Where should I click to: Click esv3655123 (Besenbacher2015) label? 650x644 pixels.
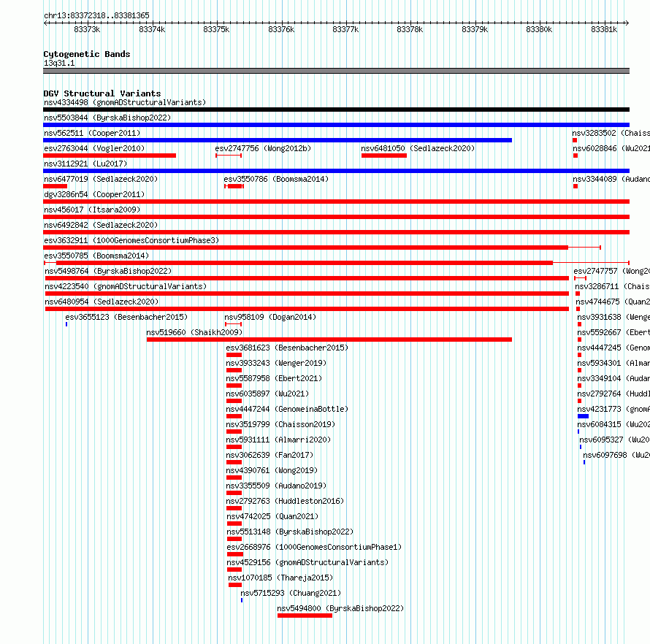(x=126, y=317)
